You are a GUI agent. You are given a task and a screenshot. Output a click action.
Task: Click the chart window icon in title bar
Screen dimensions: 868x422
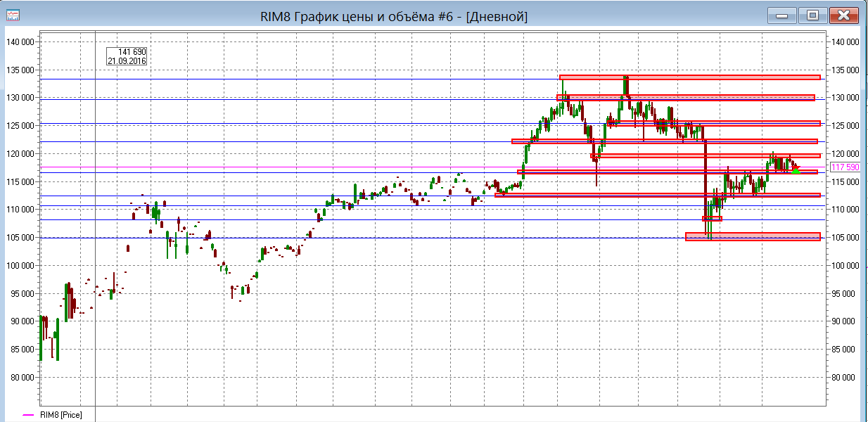tap(13, 15)
